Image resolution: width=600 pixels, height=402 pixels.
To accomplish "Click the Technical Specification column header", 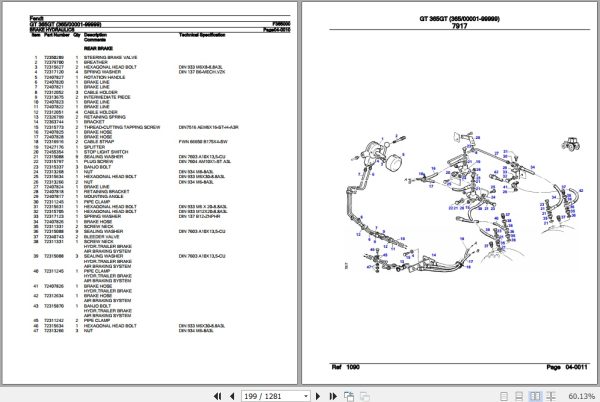I will (x=202, y=35).
